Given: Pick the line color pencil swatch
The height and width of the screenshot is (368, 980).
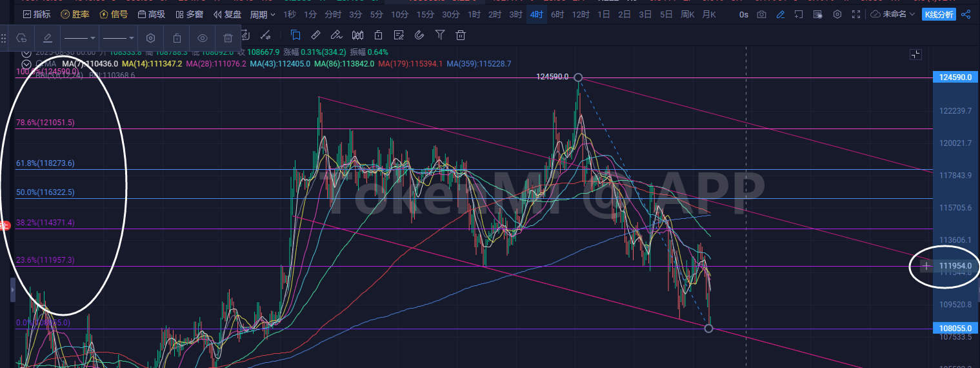Looking at the screenshot, I should tap(48, 38).
